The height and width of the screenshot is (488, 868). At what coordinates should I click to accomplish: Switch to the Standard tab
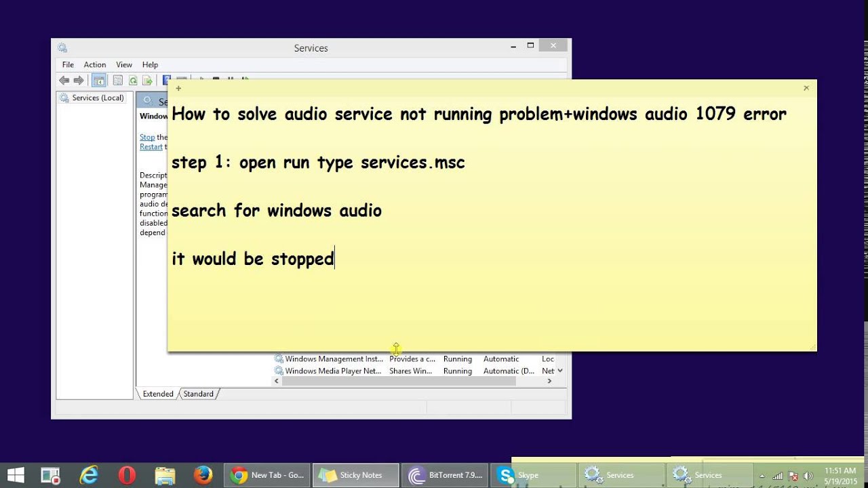(x=199, y=394)
